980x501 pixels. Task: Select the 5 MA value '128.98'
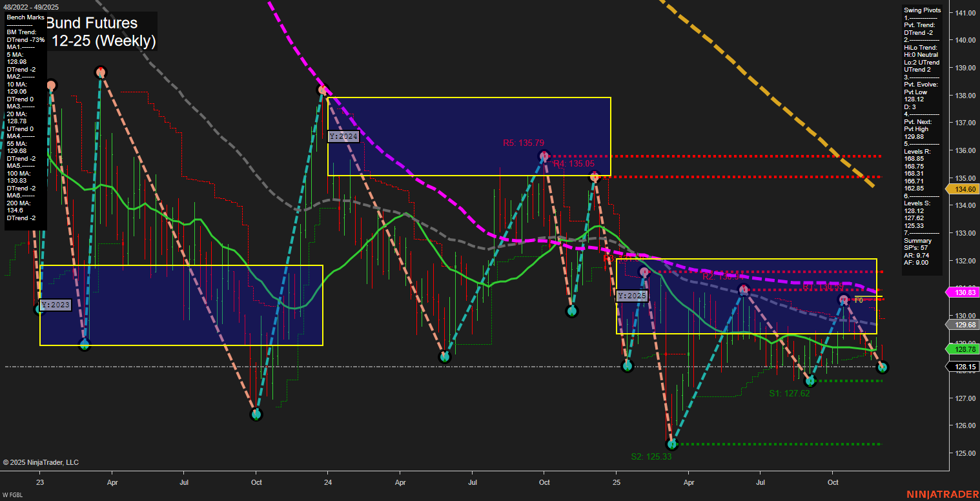click(x=16, y=62)
